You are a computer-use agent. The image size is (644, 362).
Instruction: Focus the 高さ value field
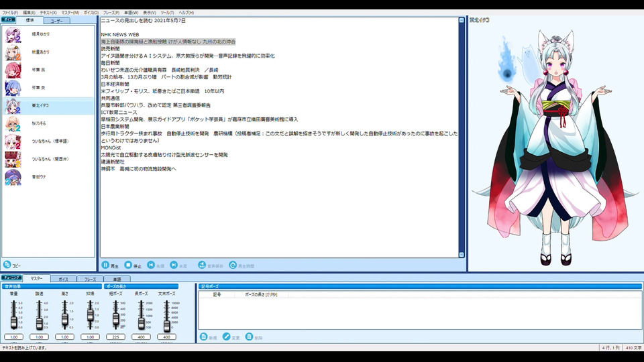coord(64,337)
